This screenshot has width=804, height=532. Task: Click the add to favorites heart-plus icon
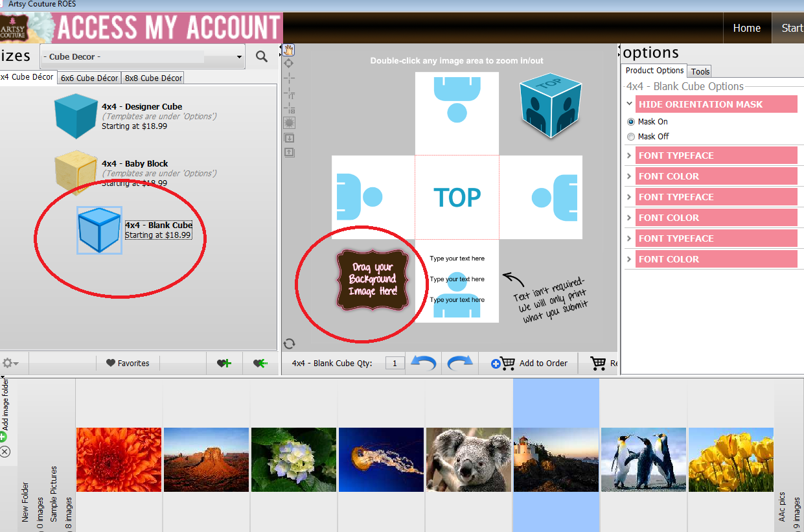224,364
